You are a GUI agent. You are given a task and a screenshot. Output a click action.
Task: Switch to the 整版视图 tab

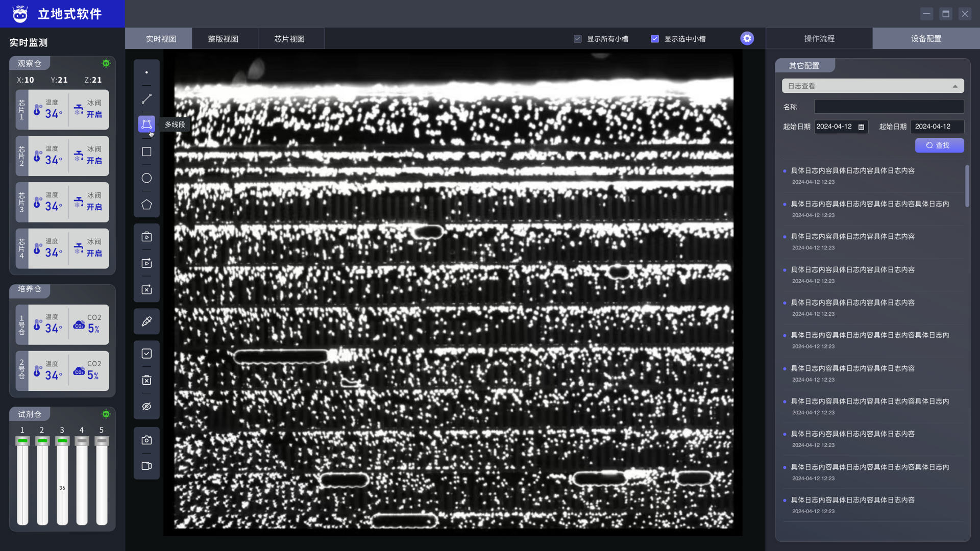pyautogui.click(x=223, y=39)
